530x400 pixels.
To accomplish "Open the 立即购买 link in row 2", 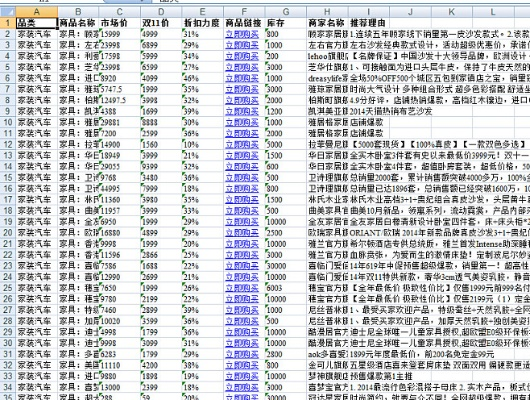I will [242, 34].
